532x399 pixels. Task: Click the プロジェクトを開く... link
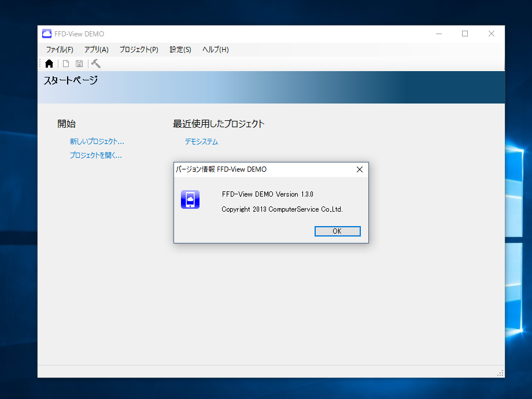95,156
